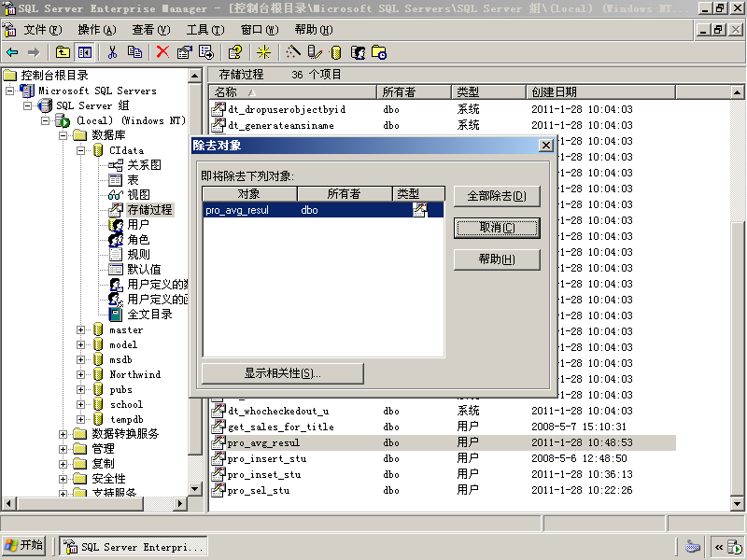Click the Forward arrow in the toolbar
The width and height of the screenshot is (747, 560).
coord(34,52)
